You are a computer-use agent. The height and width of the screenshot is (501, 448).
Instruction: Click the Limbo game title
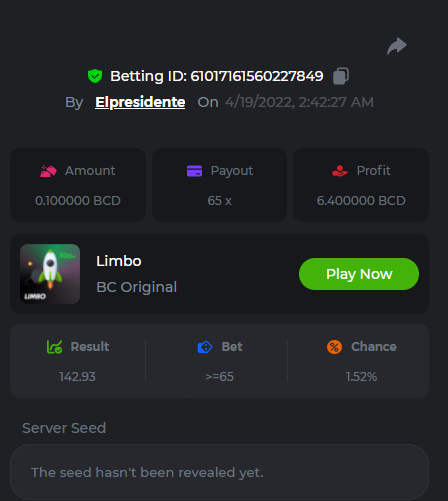(x=119, y=261)
